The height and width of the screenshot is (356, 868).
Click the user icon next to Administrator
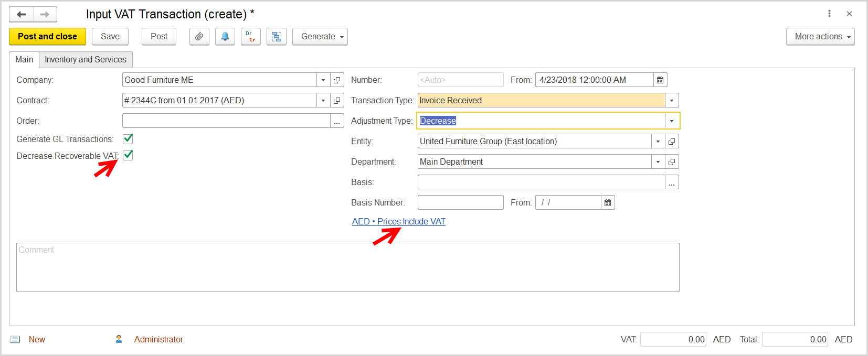click(119, 339)
